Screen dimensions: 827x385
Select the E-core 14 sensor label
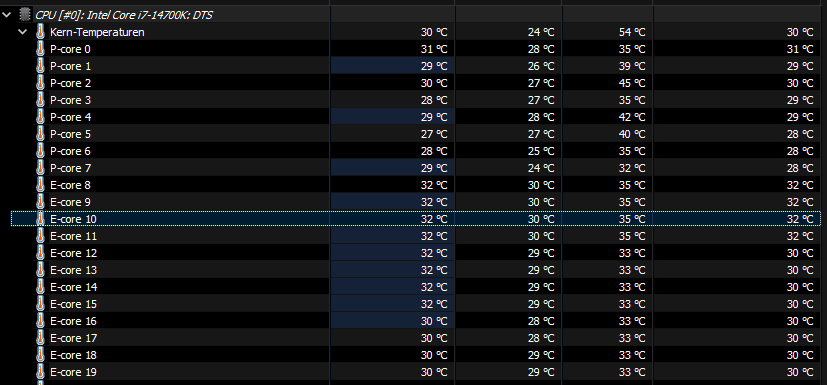73,287
